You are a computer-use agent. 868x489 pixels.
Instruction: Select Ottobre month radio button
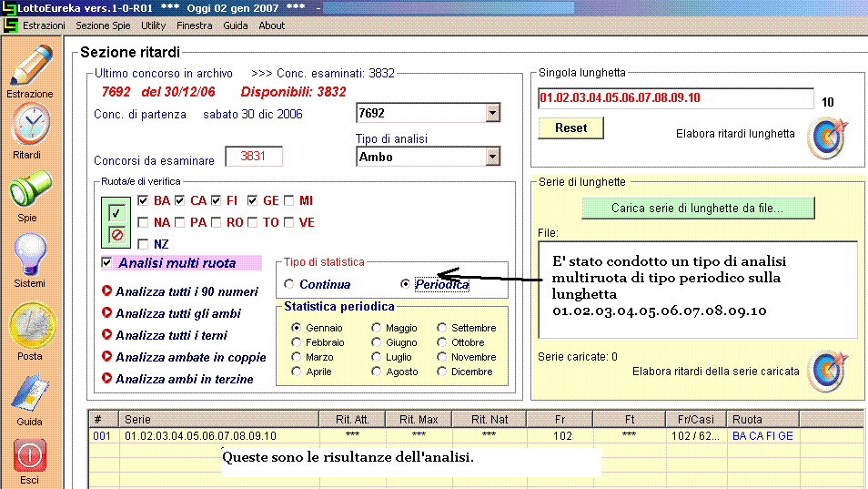[442, 342]
